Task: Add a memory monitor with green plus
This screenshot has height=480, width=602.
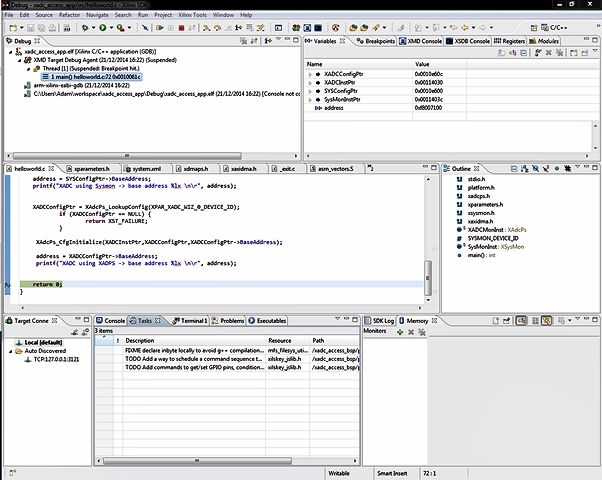Action: (x=400, y=333)
